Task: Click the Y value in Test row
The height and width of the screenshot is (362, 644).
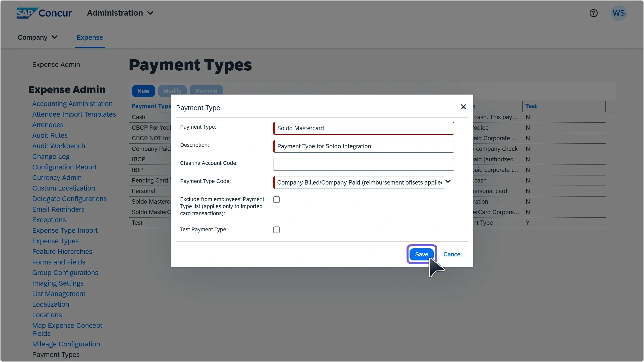Action: pos(528,222)
